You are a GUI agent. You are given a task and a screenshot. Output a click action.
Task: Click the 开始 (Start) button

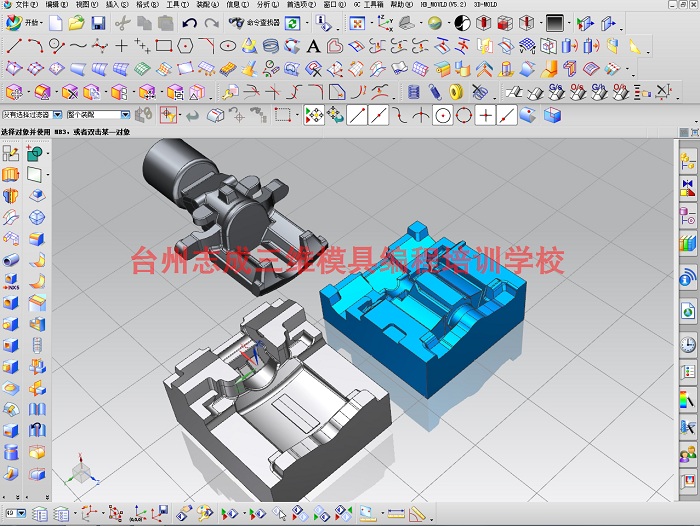tap(24, 22)
